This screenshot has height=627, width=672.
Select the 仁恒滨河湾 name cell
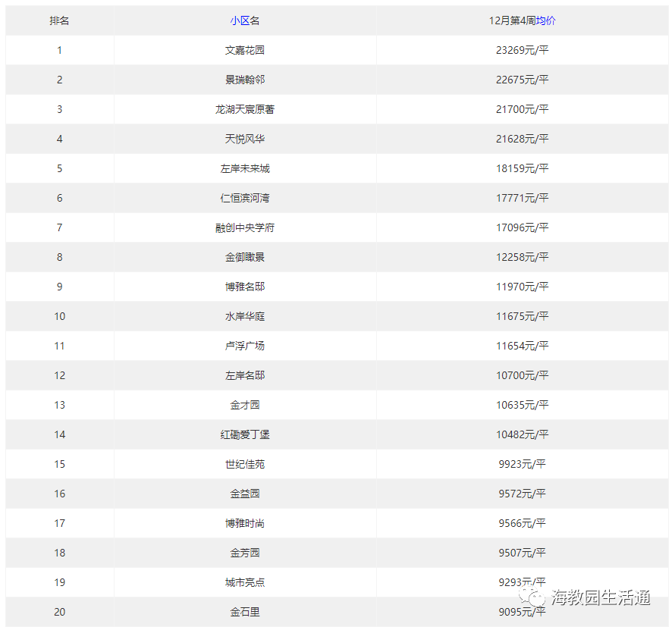[x=245, y=198]
